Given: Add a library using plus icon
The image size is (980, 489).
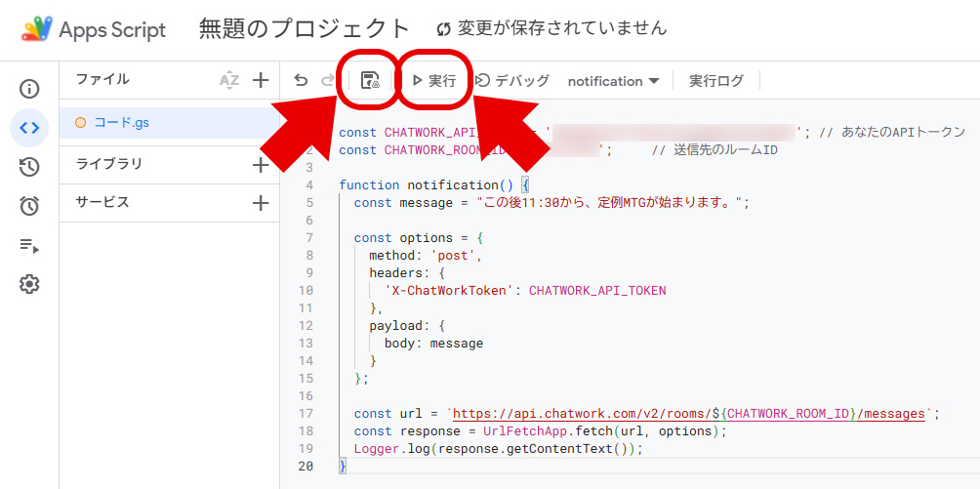Looking at the screenshot, I should (261, 165).
